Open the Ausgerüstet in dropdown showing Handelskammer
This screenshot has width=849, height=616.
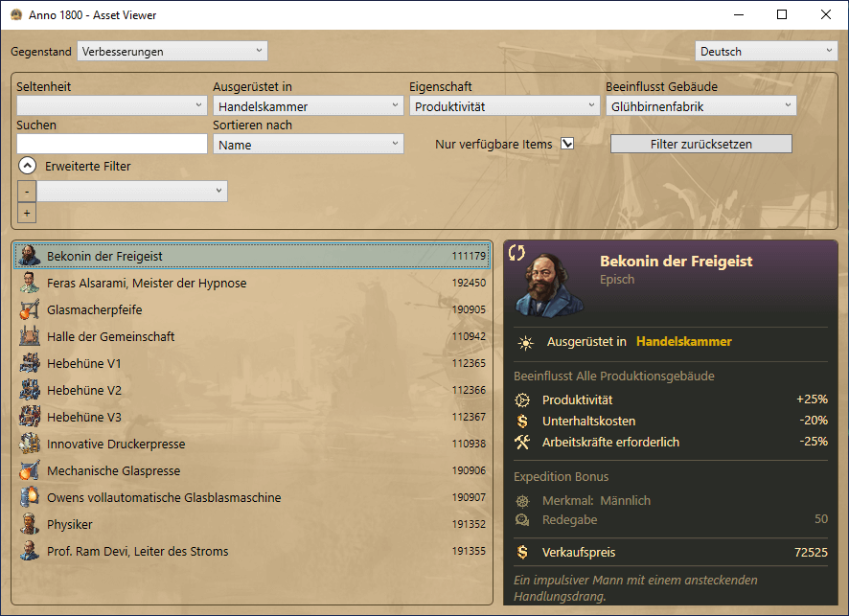(x=309, y=106)
